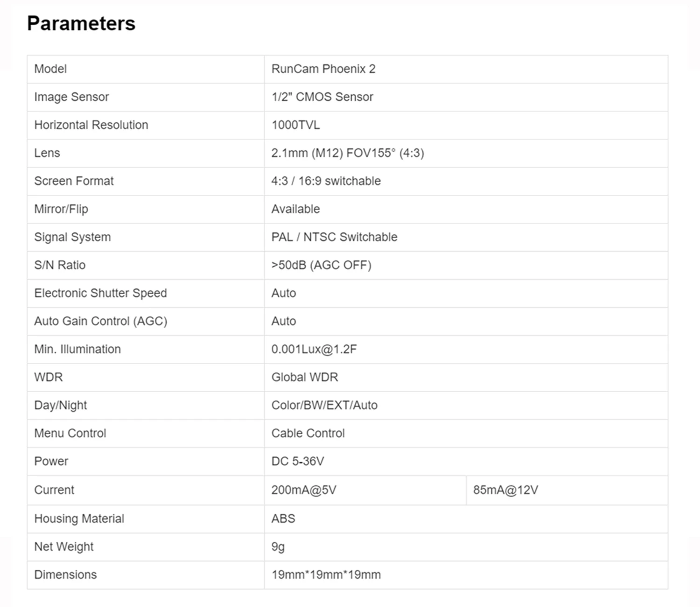This screenshot has height=607, width=700.
Task: Click the 1000TVL resolution value
Action: tap(296, 125)
